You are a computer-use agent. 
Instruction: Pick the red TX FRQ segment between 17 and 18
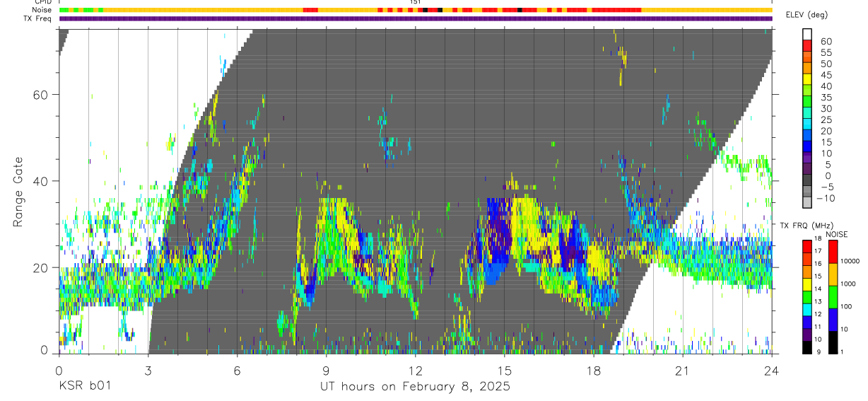pos(807,245)
